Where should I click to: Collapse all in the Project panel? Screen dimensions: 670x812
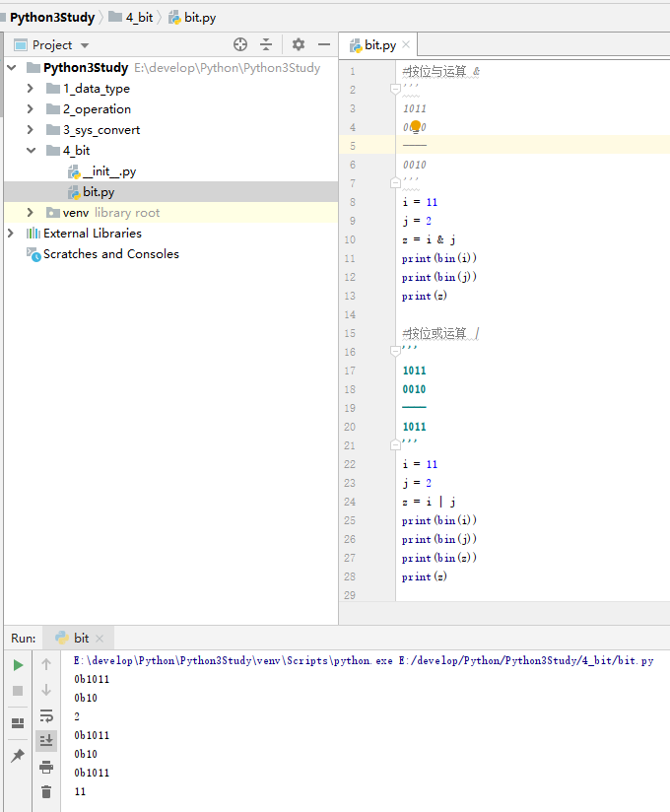(266, 44)
